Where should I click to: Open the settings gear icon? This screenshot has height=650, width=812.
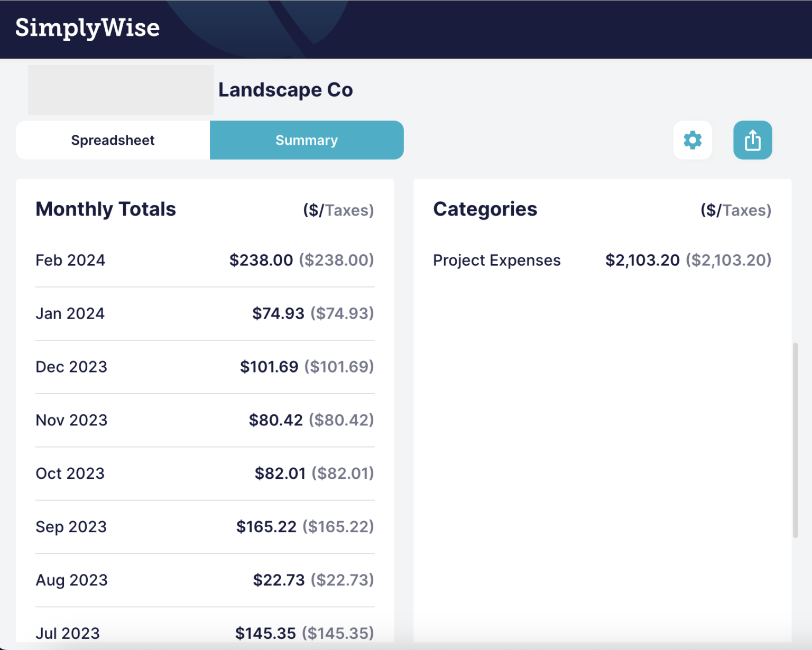tap(693, 140)
